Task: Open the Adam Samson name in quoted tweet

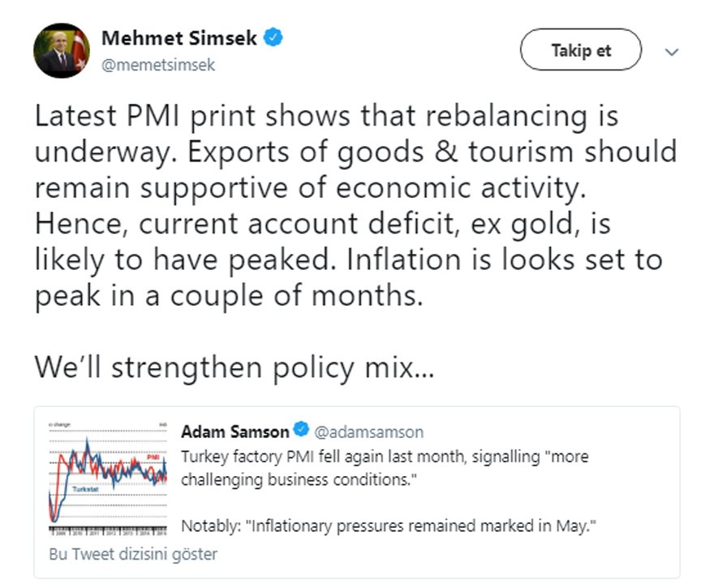Action: (234, 431)
